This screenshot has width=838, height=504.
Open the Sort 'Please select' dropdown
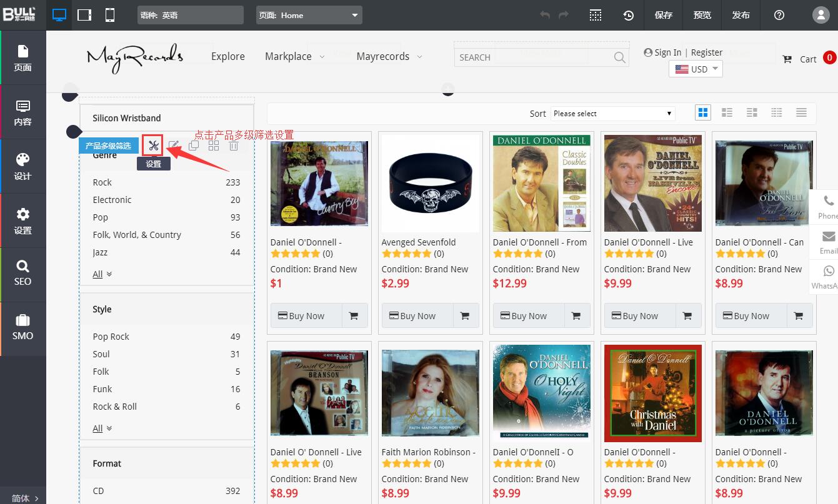(x=612, y=114)
